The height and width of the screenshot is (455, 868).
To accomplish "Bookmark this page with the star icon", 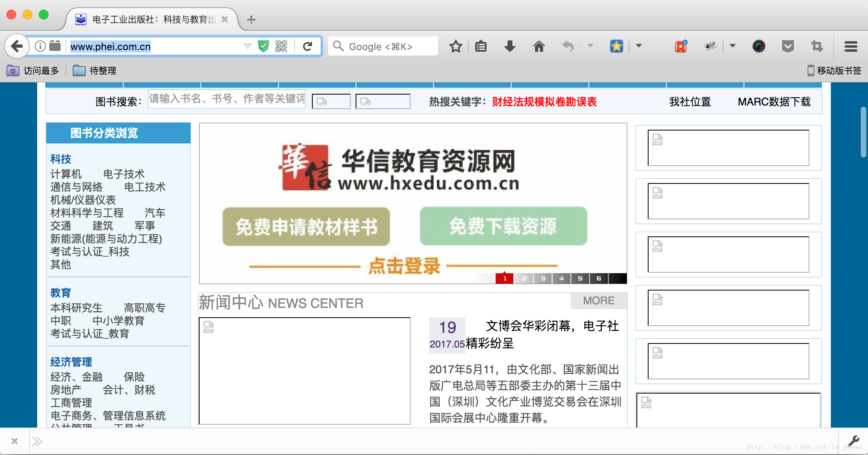I will click(x=456, y=46).
